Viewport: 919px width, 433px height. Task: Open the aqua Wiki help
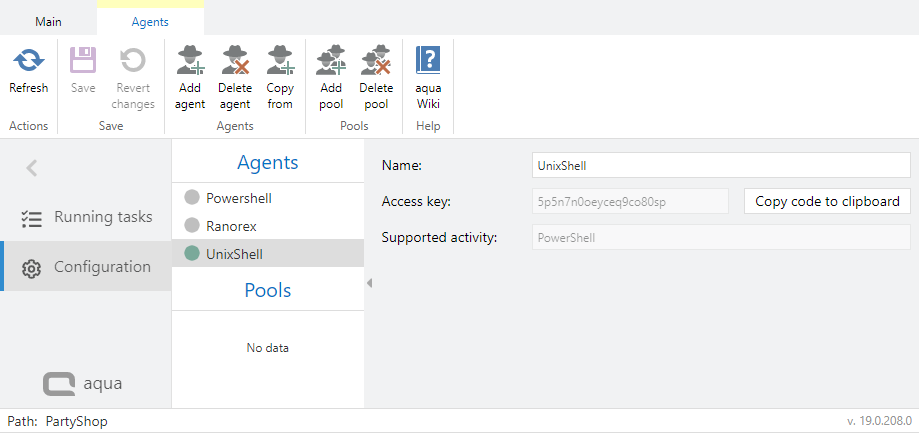(428, 62)
